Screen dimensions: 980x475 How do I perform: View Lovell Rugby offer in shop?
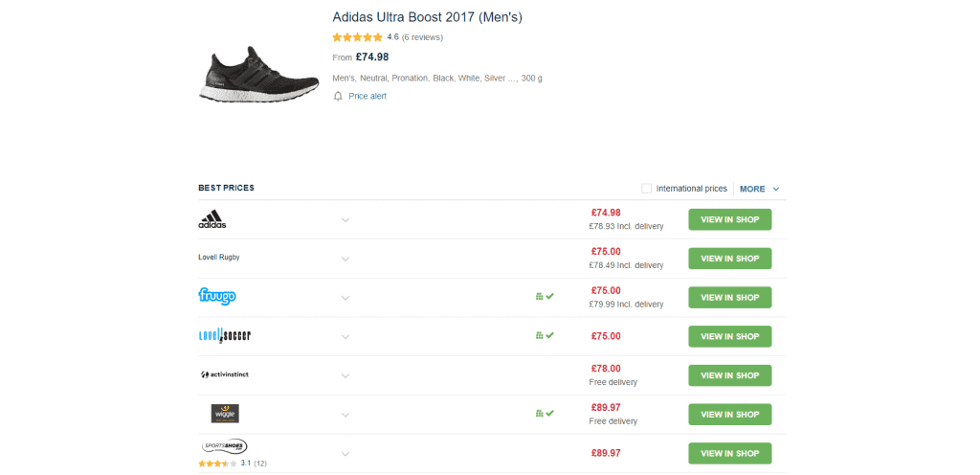tap(730, 259)
